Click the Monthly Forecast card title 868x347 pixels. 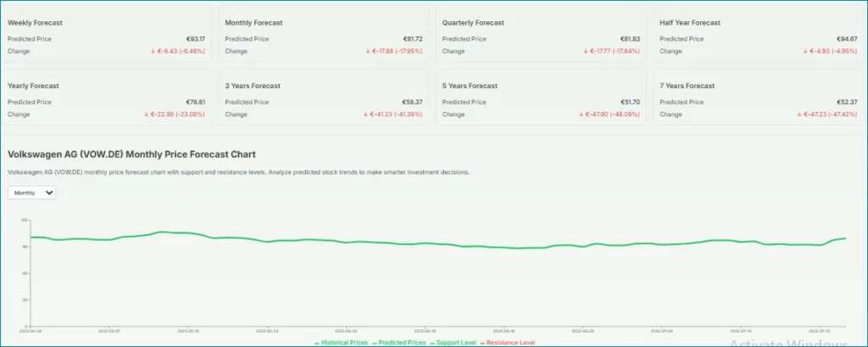(253, 23)
